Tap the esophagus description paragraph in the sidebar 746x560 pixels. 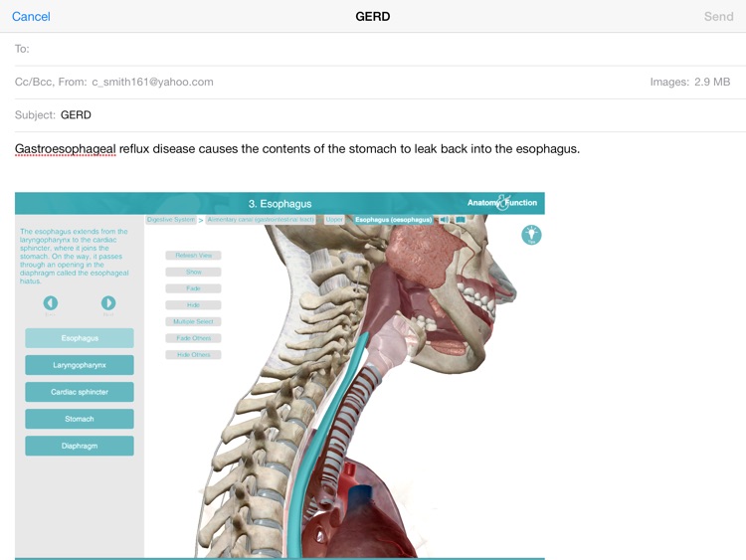pos(75,256)
